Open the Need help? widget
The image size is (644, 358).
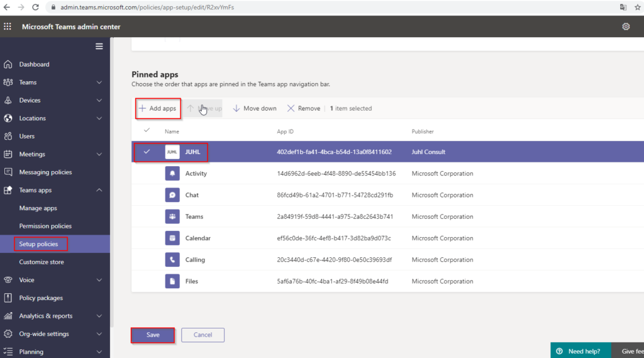(x=580, y=352)
